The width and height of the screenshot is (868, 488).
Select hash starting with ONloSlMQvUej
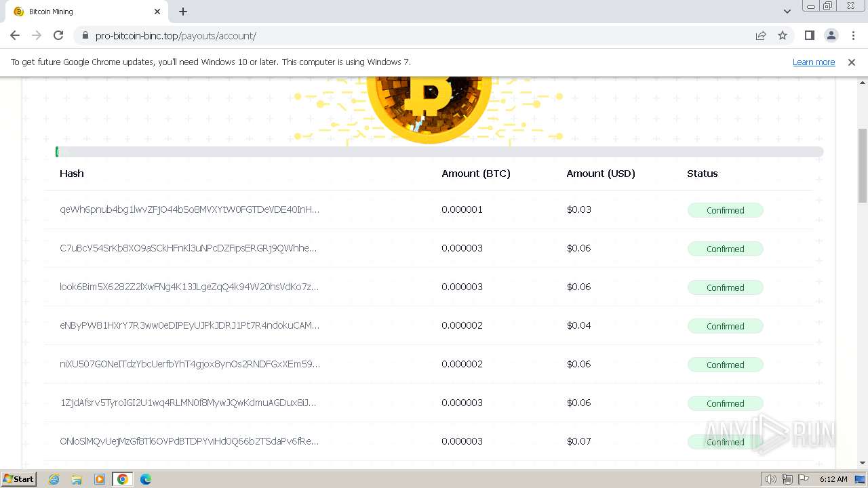tap(189, 441)
